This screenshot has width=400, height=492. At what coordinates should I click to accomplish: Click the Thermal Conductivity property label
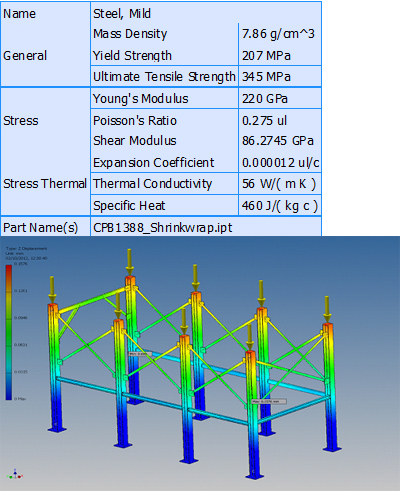click(x=153, y=184)
